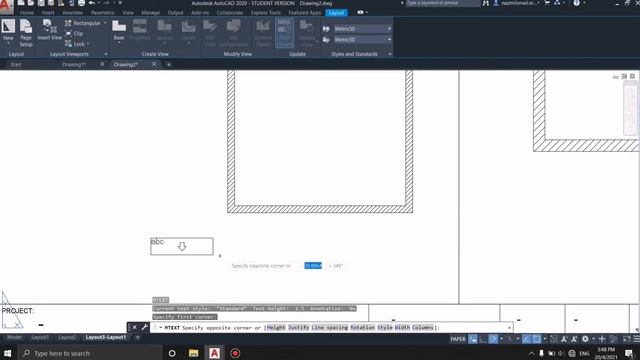The height and width of the screenshot is (360, 640).
Task: Click the New layout button
Action: [8, 31]
